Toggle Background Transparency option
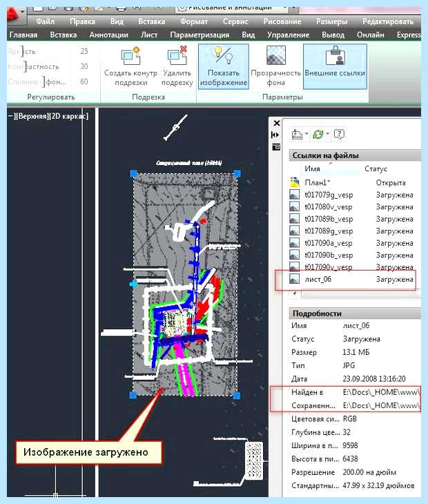This screenshot has width=428, height=504. (275, 67)
